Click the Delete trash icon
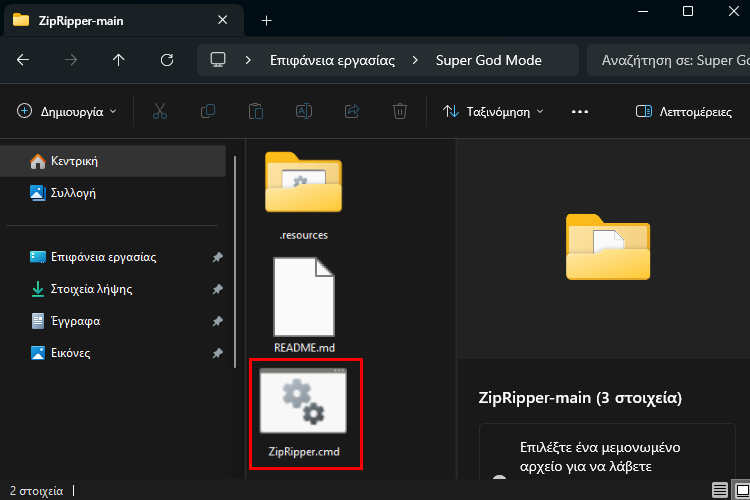750x500 pixels. (x=400, y=111)
